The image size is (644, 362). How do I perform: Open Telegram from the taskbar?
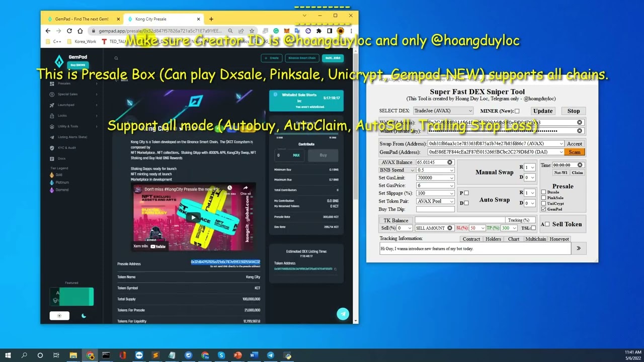(271, 355)
